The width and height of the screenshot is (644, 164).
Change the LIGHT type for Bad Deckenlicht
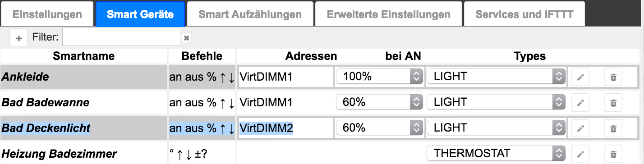pyautogui.click(x=496, y=128)
